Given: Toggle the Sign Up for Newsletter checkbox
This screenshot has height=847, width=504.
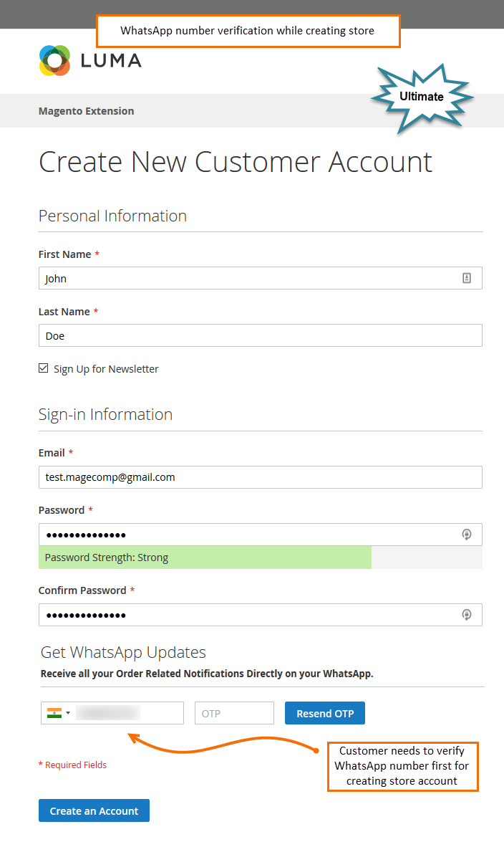Looking at the screenshot, I should (x=44, y=368).
